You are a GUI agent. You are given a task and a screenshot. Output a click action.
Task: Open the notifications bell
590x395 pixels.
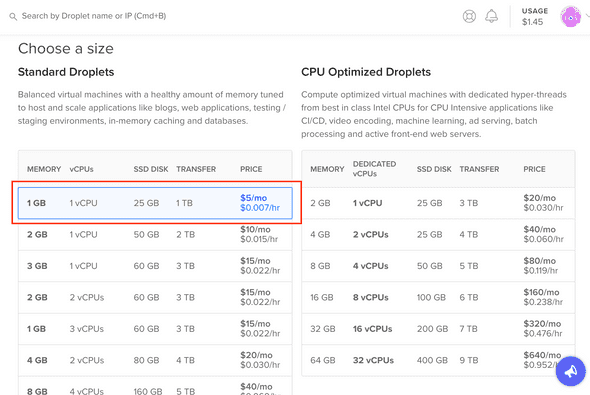(491, 16)
